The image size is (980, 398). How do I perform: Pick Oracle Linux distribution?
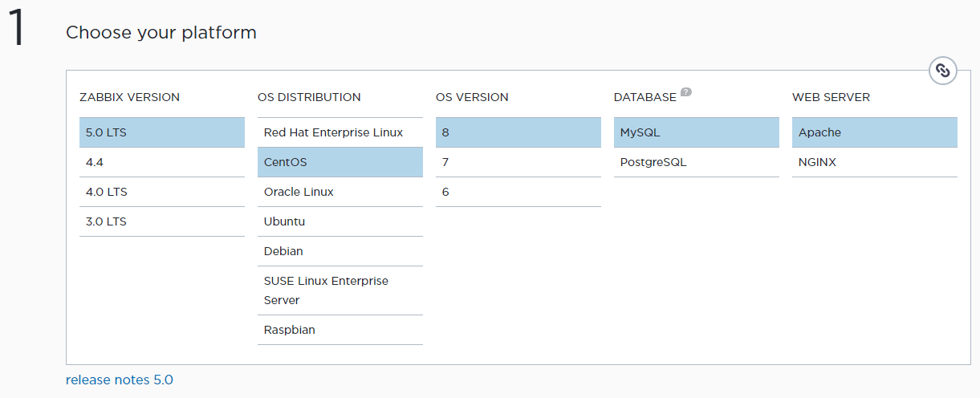click(x=340, y=192)
